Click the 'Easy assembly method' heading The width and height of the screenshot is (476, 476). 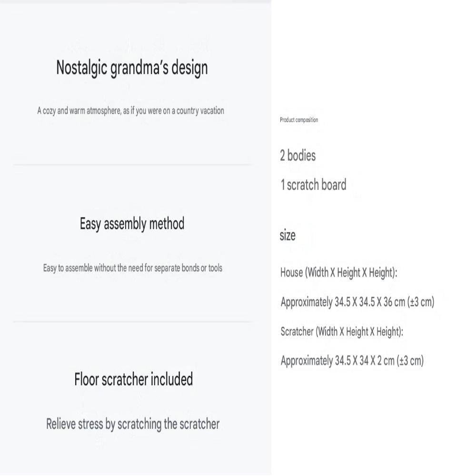coord(132,224)
